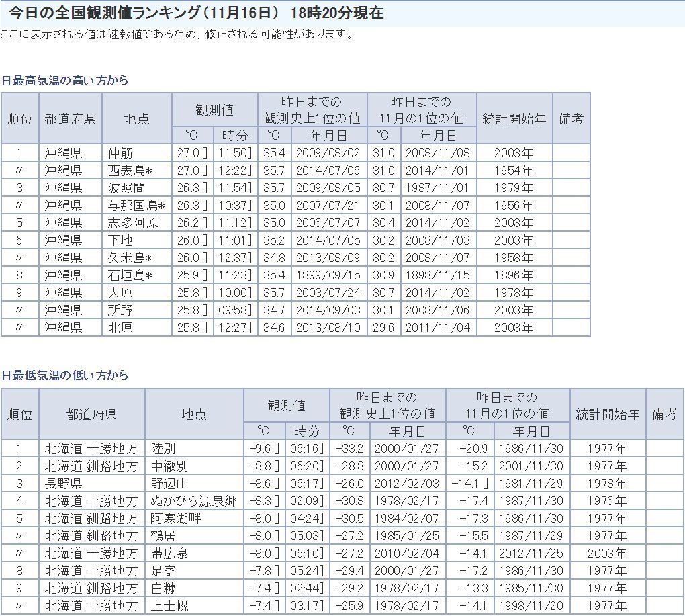Click station name 帯広泉
685x616 pixels.
[169, 554]
